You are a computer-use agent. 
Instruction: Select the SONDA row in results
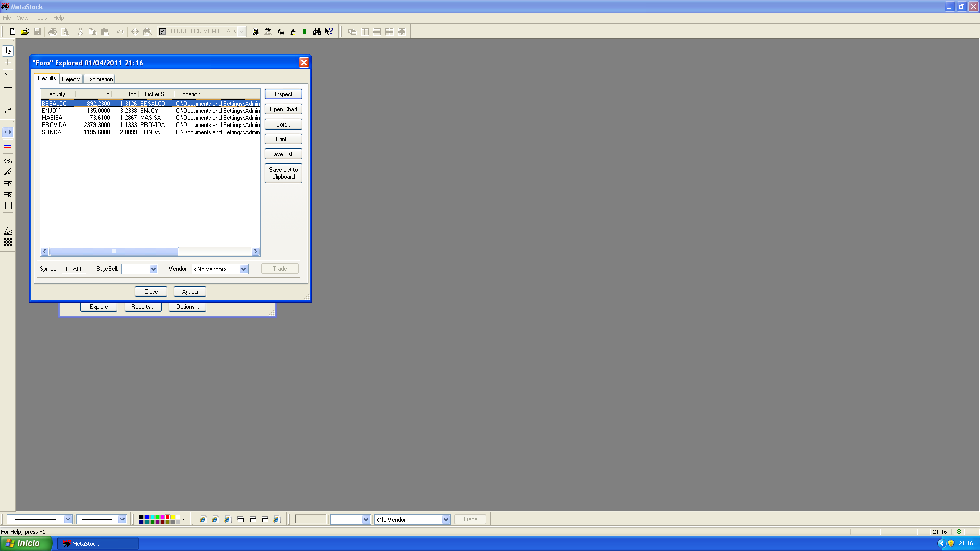(151, 132)
